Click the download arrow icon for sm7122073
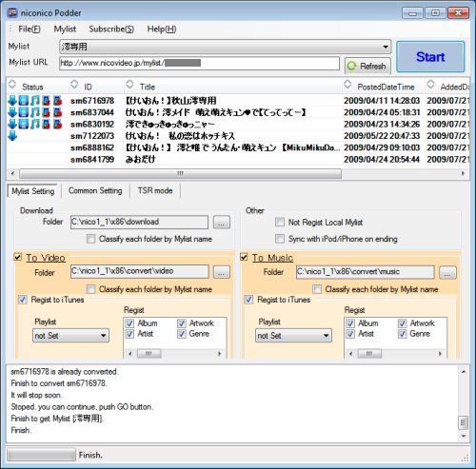 point(12,136)
